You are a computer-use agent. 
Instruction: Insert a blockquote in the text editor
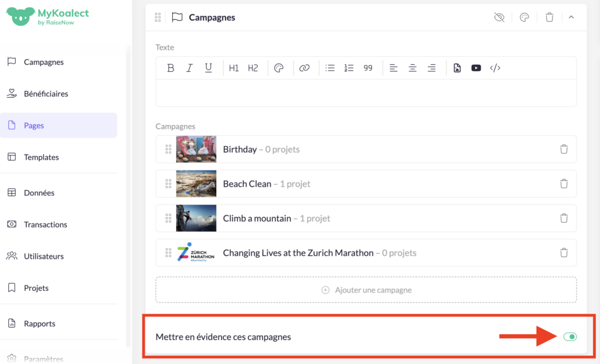[x=368, y=68]
